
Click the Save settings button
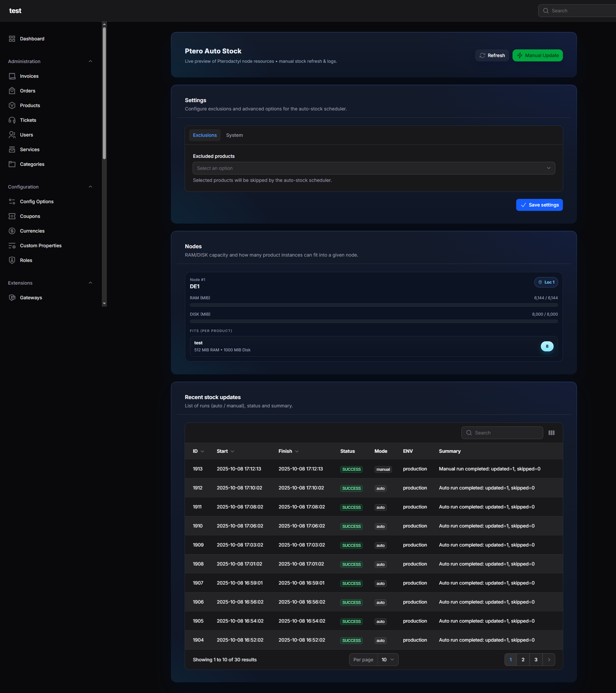coord(539,205)
